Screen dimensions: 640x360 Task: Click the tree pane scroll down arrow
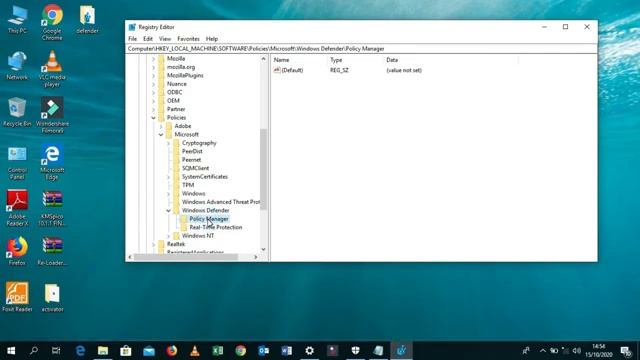(x=263, y=249)
